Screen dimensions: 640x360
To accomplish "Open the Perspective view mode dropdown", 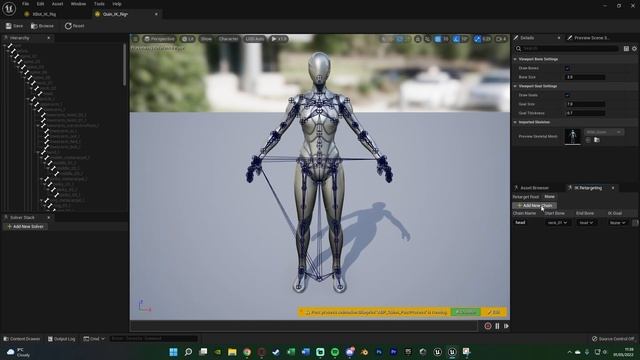I will click(x=159, y=39).
